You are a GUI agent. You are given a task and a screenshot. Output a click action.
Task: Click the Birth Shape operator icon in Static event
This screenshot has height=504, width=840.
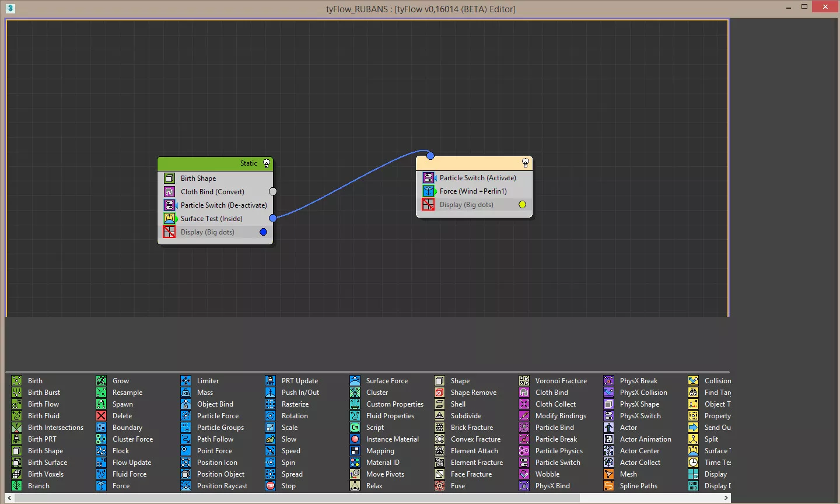[169, 178]
